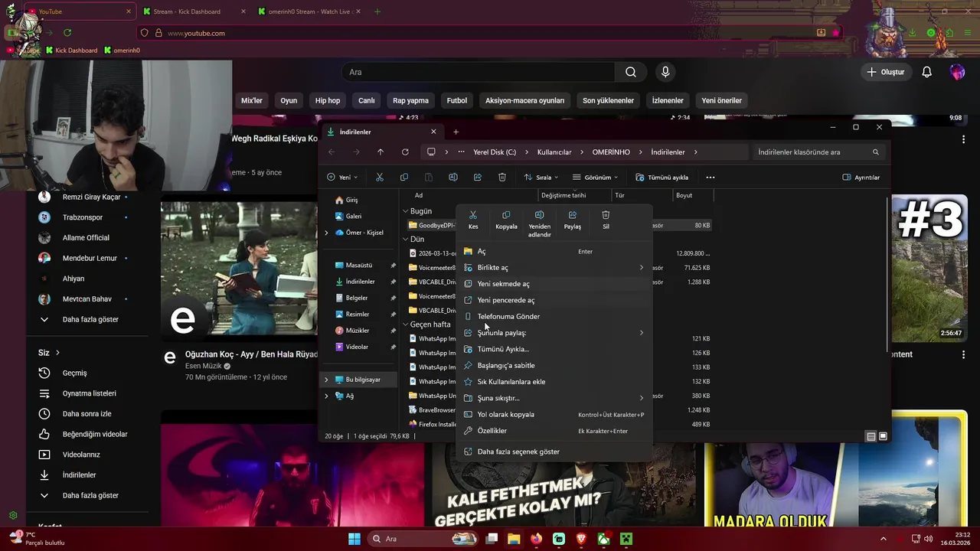Open the Minecraft creeper icon in taskbar

pos(626,539)
